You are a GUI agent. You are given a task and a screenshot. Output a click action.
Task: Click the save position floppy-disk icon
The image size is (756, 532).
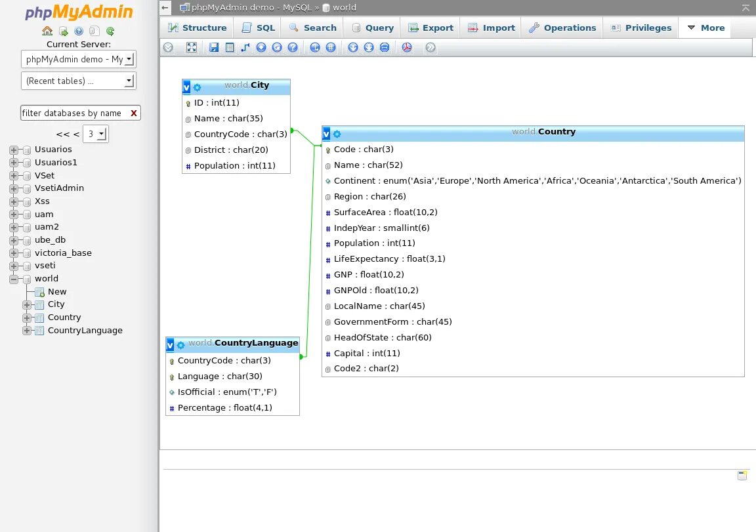point(213,47)
